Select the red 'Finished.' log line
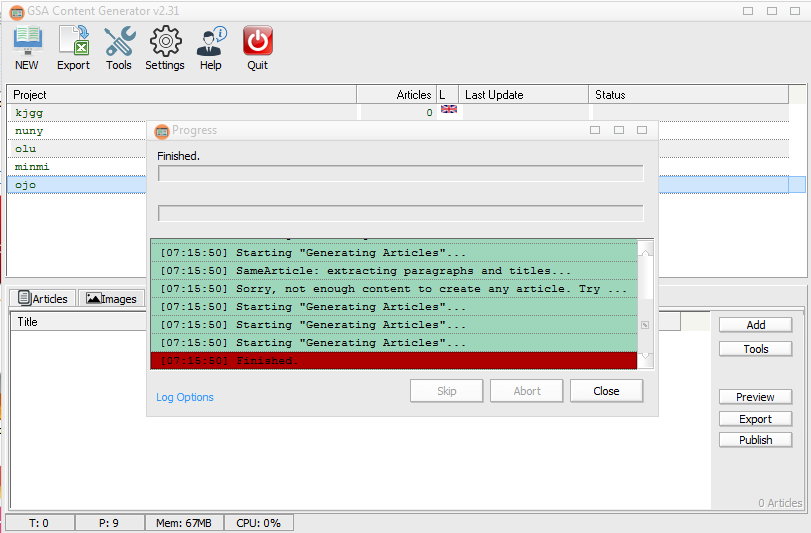 pyautogui.click(x=394, y=360)
